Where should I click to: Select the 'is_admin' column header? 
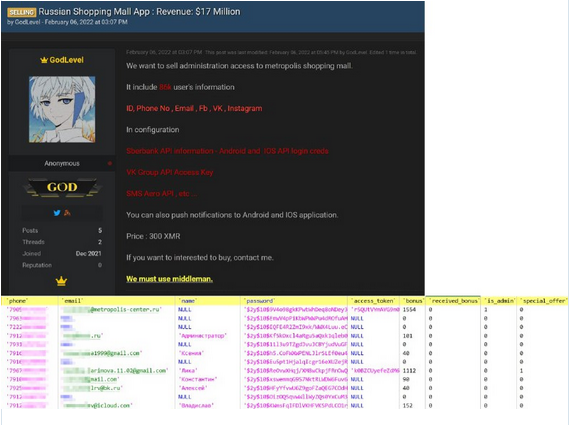click(499, 301)
